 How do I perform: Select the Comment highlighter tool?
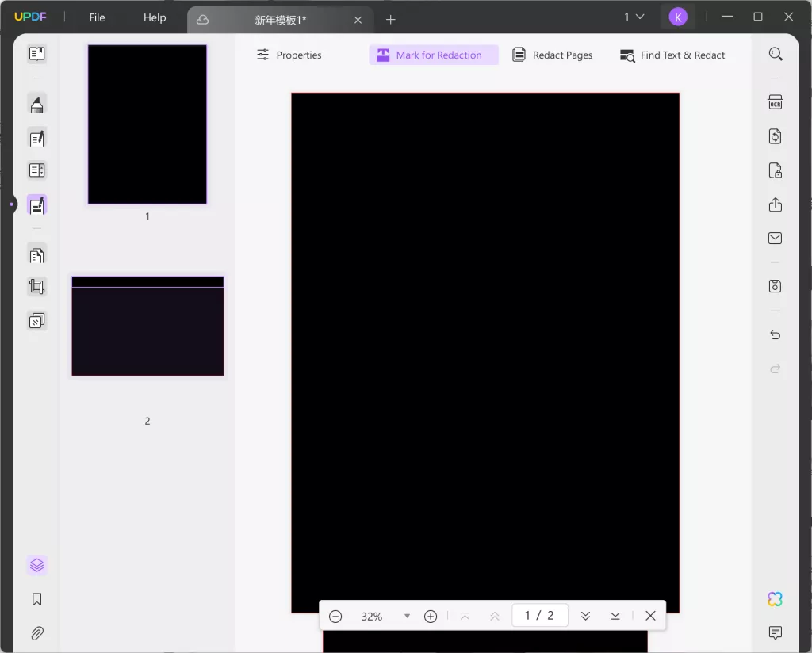(x=36, y=104)
